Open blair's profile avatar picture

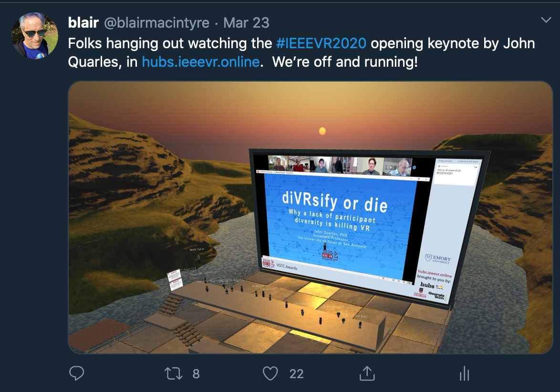(x=35, y=36)
